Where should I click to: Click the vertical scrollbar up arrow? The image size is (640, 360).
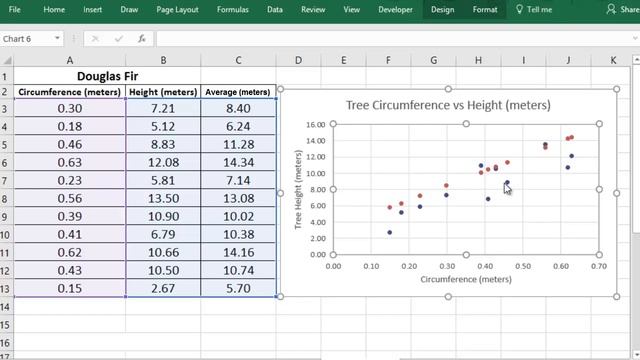pyautogui.click(x=636, y=60)
